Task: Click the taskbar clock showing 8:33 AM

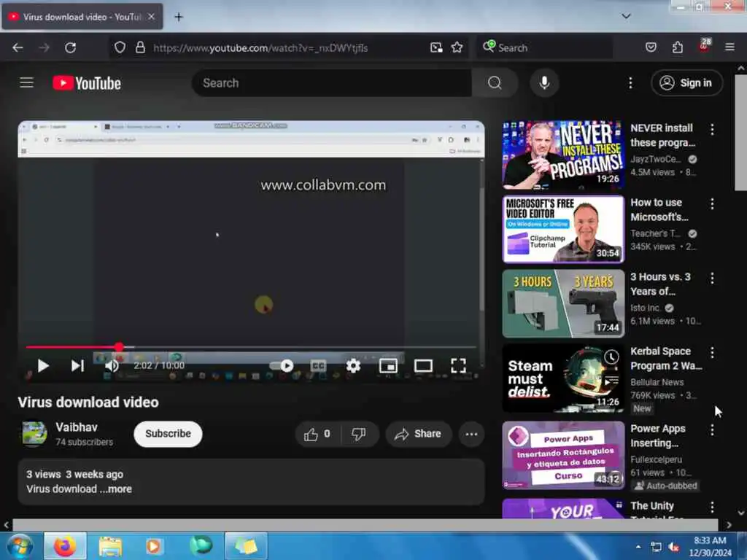Action: click(x=710, y=547)
